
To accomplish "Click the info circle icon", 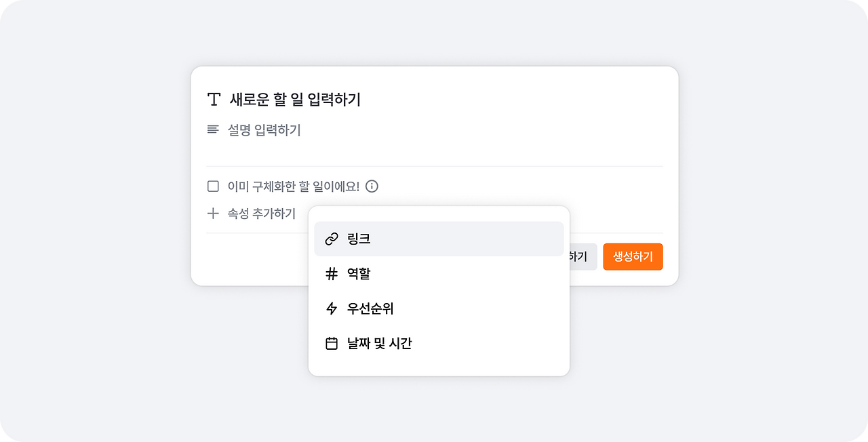I will 372,186.
